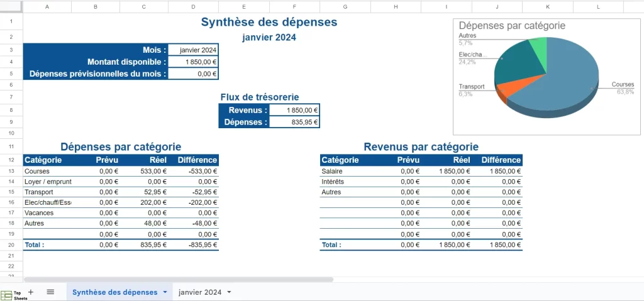
Task: Select revenus Total : label cell
Action: click(x=345, y=244)
